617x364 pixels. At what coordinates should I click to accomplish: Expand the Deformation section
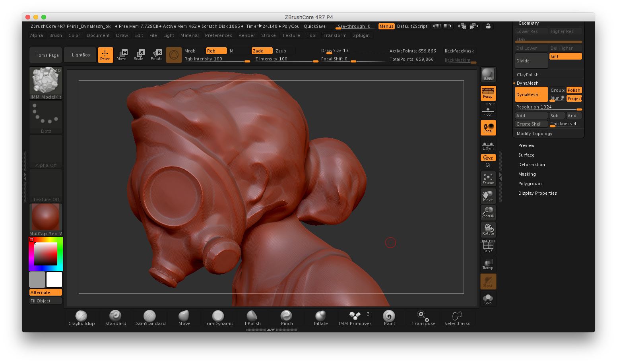coord(532,165)
